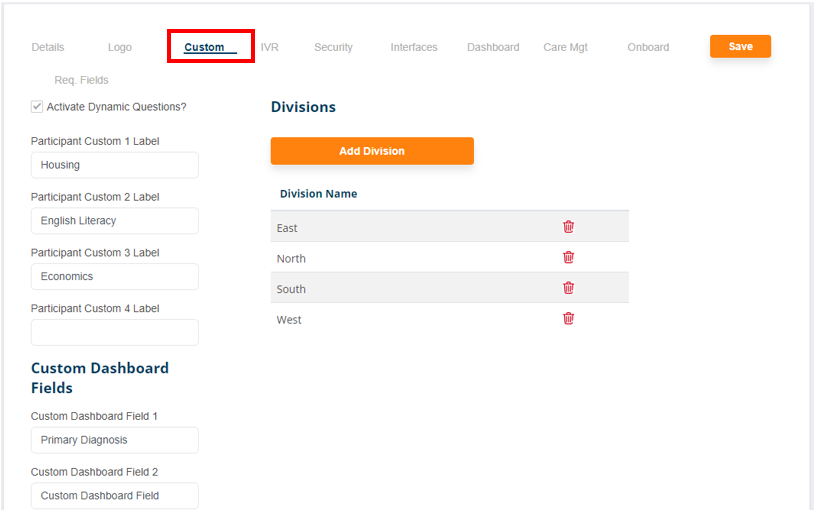Open the Req. Fields tab
814x519 pixels.
click(x=82, y=80)
